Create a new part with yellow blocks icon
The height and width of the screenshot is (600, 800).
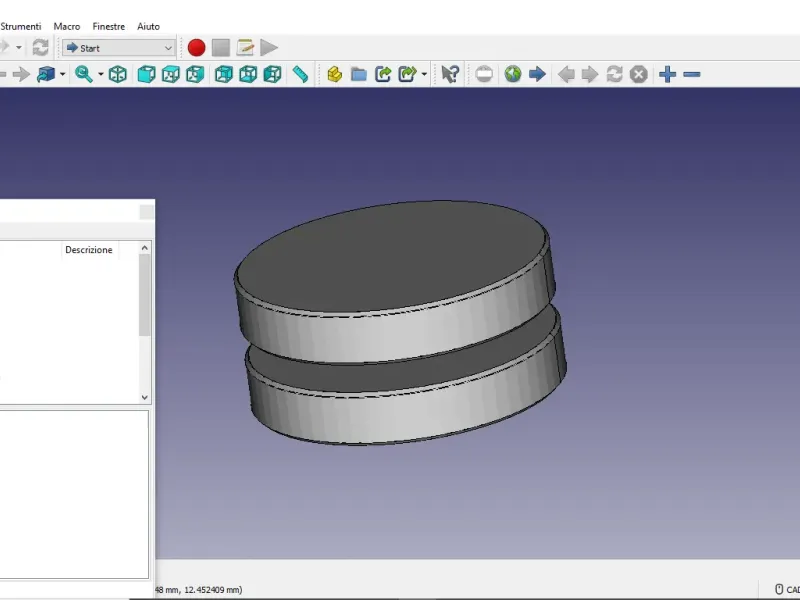(x=335, y=74)
